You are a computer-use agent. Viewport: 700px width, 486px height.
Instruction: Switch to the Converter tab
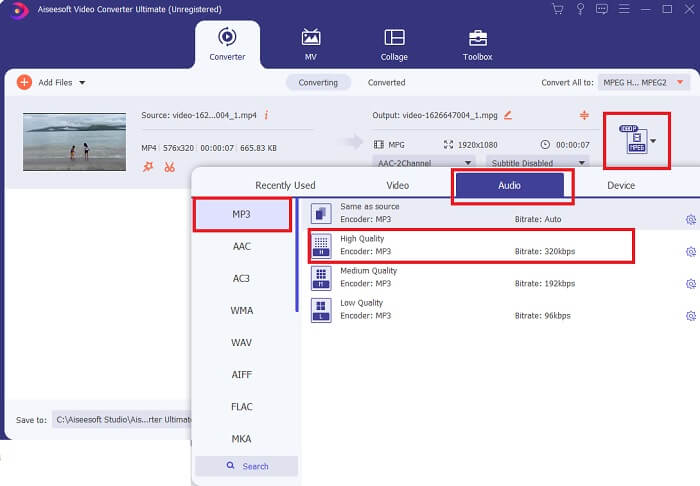[x=227, y=44]
